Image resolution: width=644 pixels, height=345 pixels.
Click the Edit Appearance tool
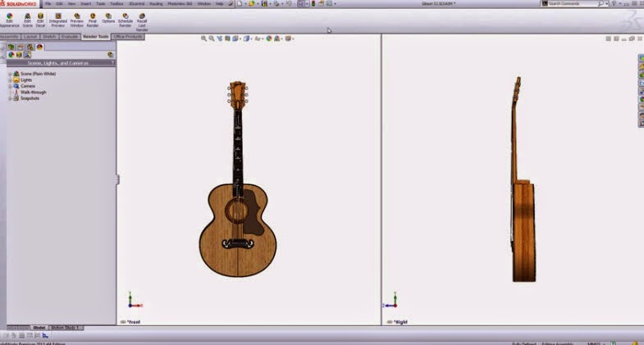coord(9,20)
